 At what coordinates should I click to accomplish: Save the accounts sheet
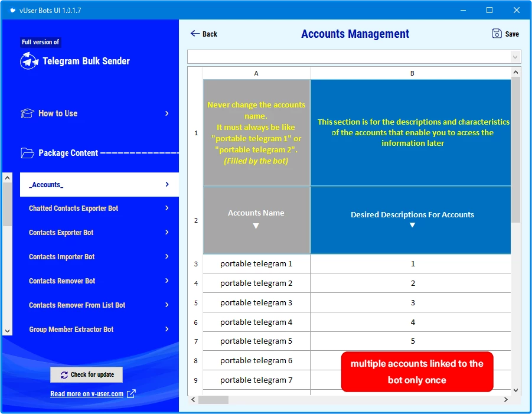point(505,34)
